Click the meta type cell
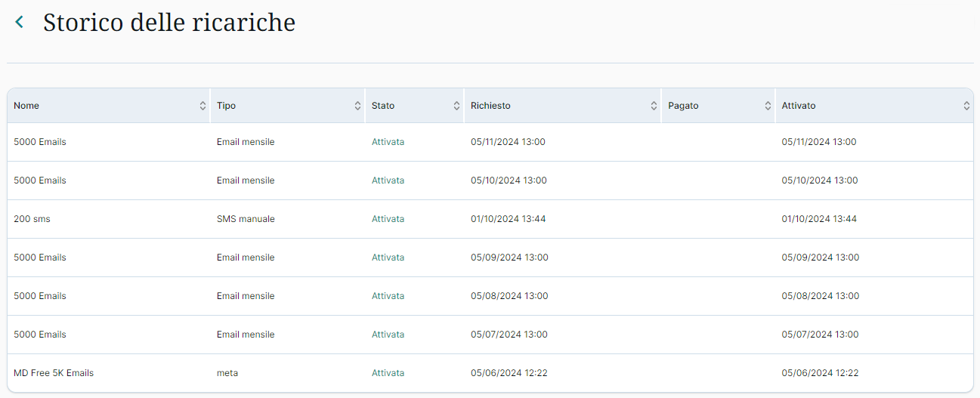Viewport: 980px width, 398px height. [x=227, y=373]
